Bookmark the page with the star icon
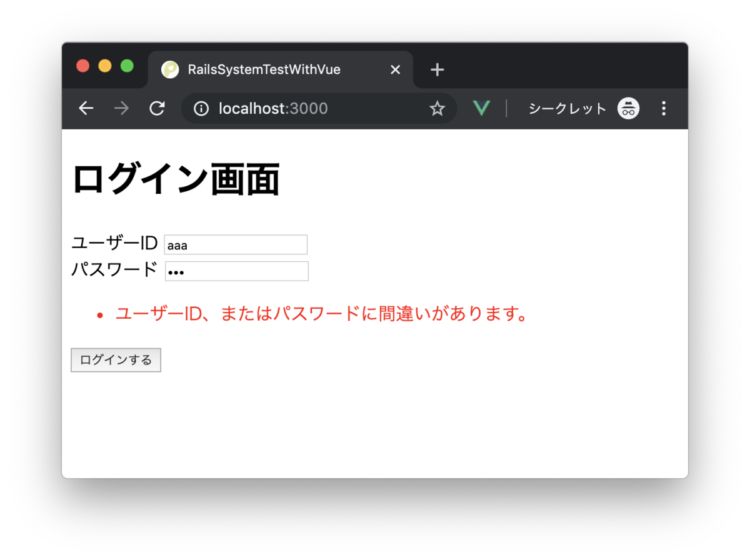Viewport: 750px width, 560px height. click(437, 108)
